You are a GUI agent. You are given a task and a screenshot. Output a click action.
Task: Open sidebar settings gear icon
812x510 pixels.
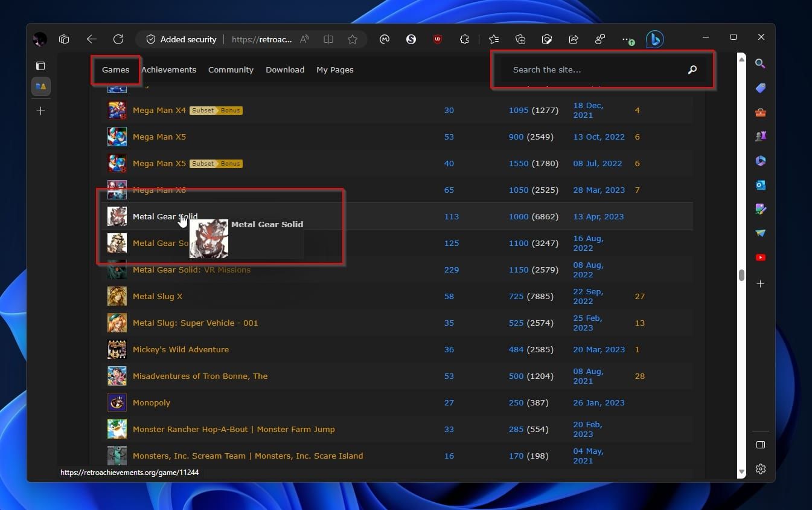pyautogui.click(x=760, y=469)
